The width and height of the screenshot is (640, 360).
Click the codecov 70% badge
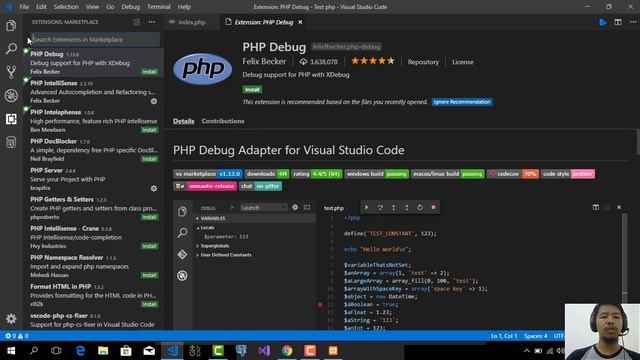(x=513, y=174)
